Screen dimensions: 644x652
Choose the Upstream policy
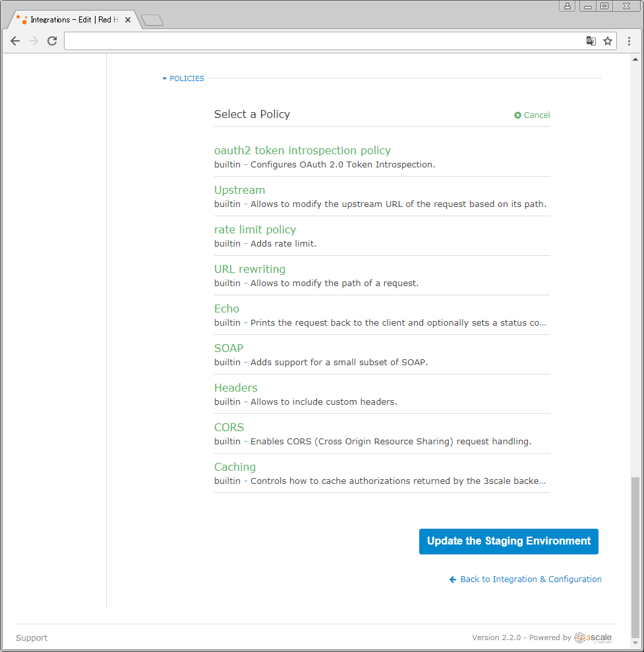(239, 190)
